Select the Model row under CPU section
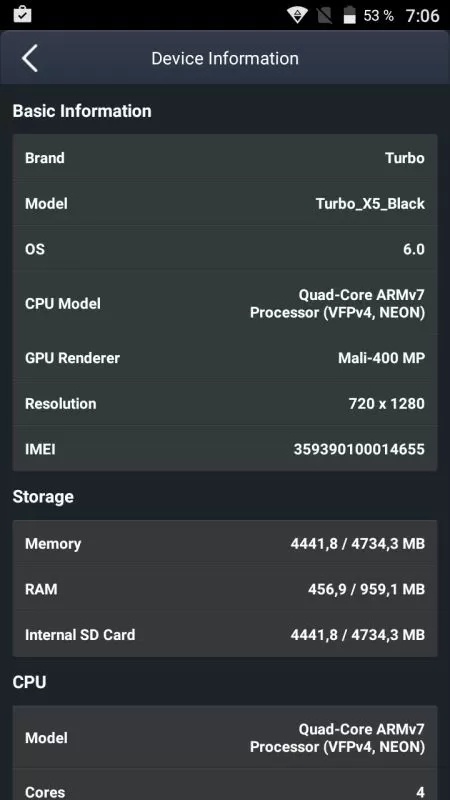This screenshot has width=450, height=800. pos(225,738)
